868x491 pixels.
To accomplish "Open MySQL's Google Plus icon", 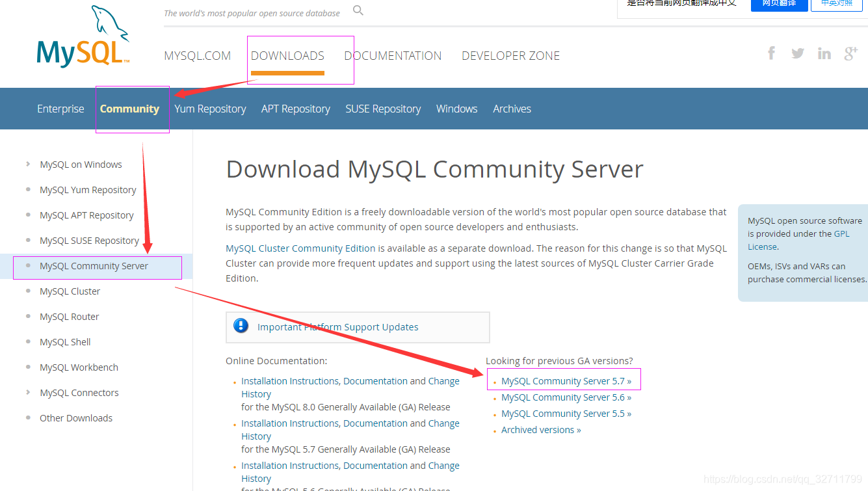I will (851, 53).
